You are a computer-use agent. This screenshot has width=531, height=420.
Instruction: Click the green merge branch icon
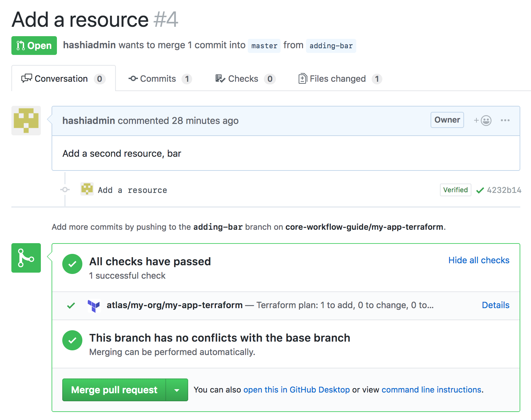click(26, 258)
